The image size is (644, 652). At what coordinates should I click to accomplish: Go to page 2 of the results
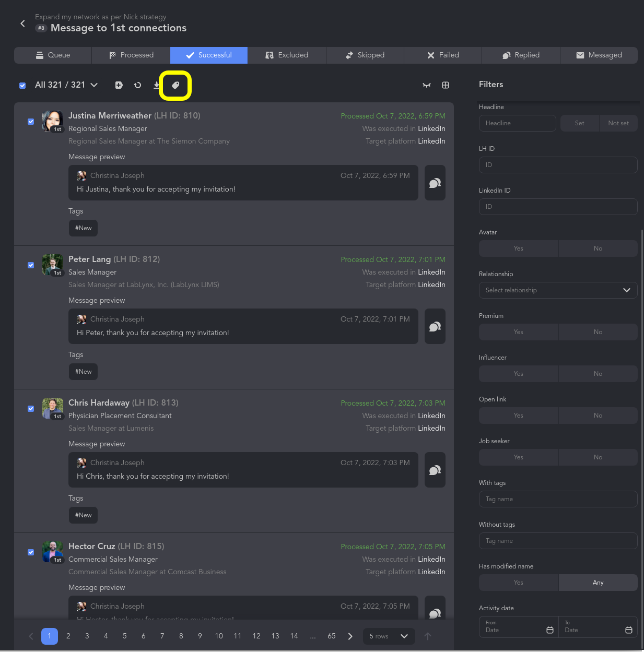tap(68, 636)
